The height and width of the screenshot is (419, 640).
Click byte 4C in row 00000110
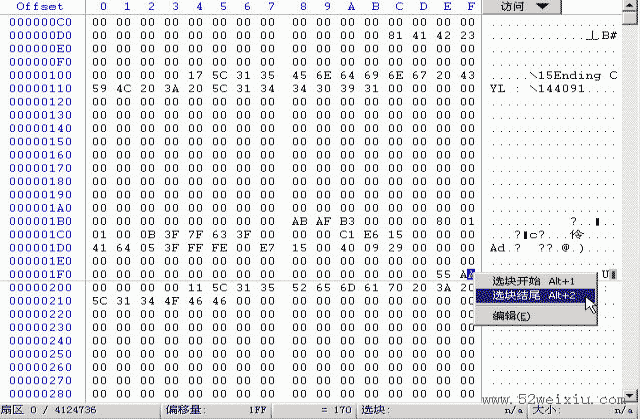pyautogui.click(x=123, y=89)
